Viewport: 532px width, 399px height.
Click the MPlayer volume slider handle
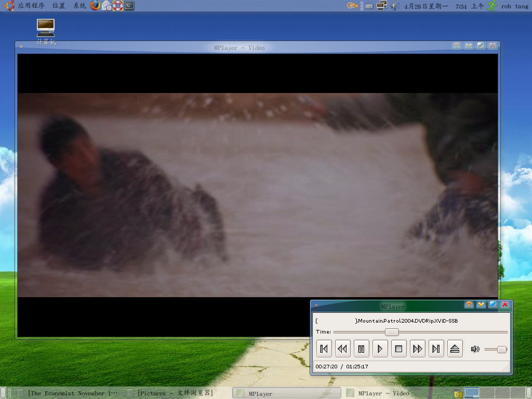pos(502,350)
